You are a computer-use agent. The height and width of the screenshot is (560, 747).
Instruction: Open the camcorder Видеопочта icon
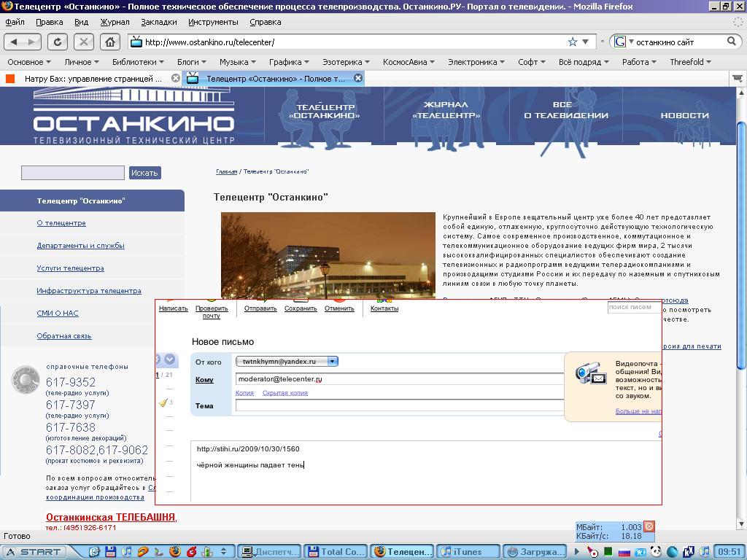coord(590,374)
